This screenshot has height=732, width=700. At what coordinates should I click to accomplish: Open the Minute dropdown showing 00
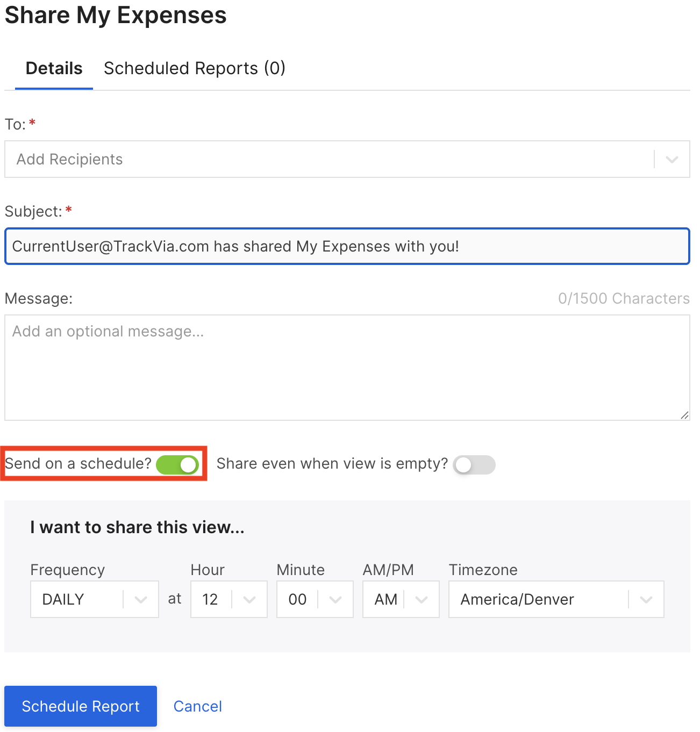(x=315, y=599)
